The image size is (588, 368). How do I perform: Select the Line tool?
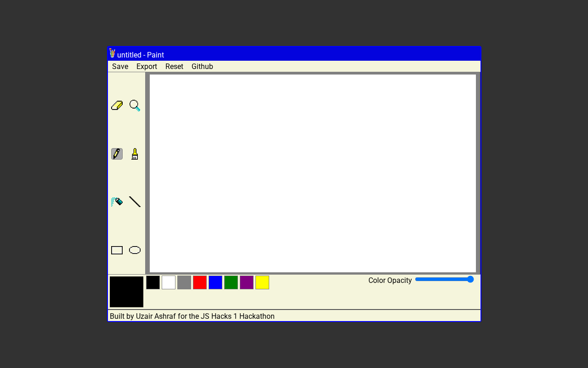(135, 202)
